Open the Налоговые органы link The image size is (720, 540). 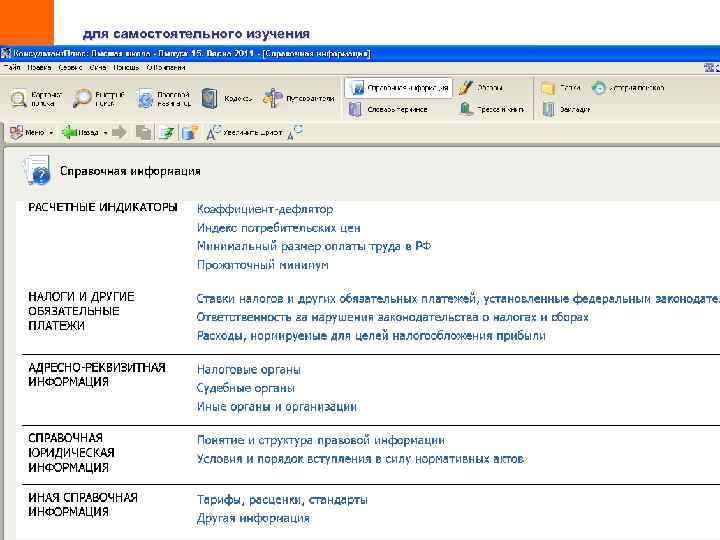tap(249, 370)
